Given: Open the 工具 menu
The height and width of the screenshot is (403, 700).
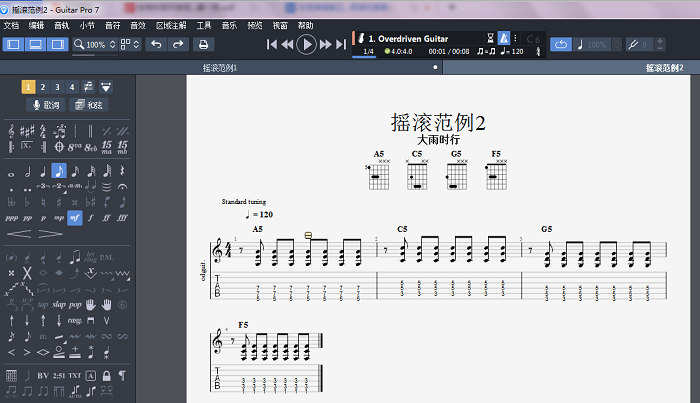Looking at the screenshot, I should point(204,25).
